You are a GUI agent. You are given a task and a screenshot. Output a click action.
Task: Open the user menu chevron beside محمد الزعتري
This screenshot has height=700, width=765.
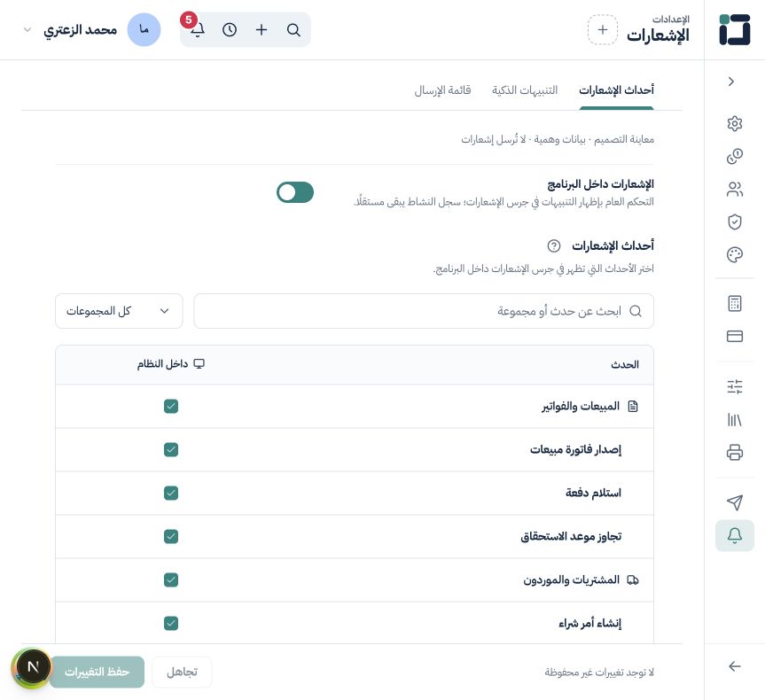click(x=27, y=30)
